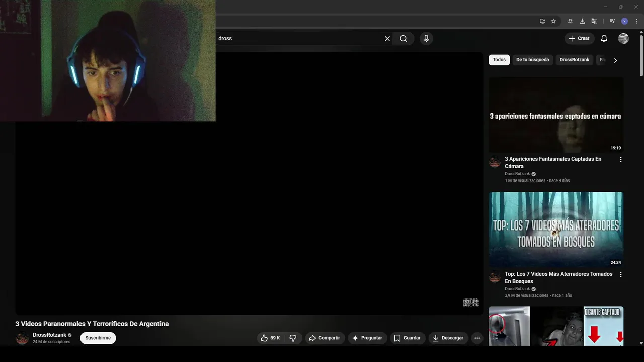The height and width of the screenshot is (362, 644).
Task: Click the DrossRotzank channel avatar under the video
Action: tap(22, 338)
